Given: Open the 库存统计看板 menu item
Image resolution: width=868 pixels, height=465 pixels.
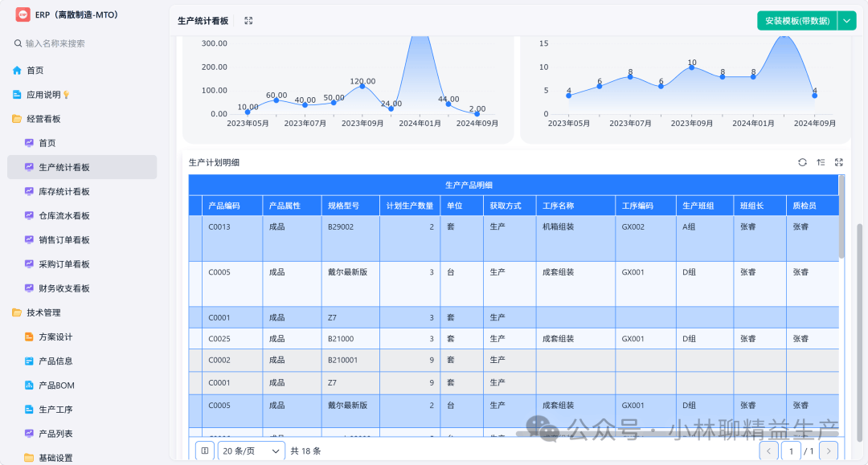Looking at the screenshot, I should [x=82, y=191].
